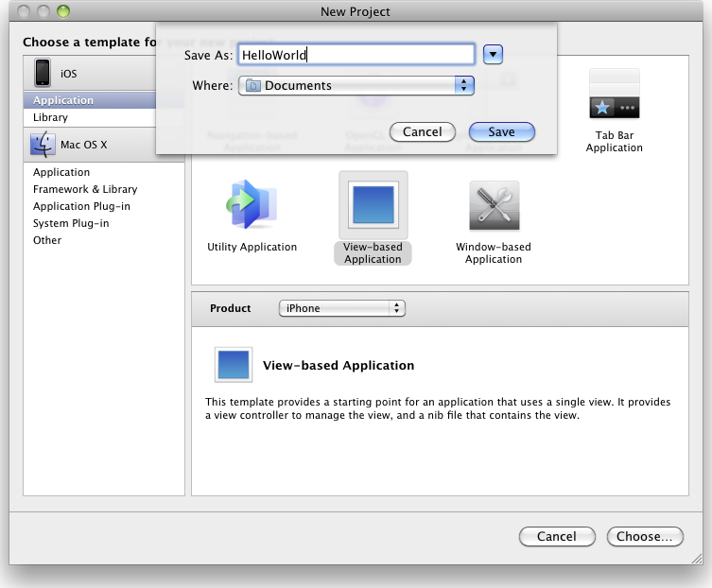
Task: Click the window resize grip corner
Action: pos(697,559)
